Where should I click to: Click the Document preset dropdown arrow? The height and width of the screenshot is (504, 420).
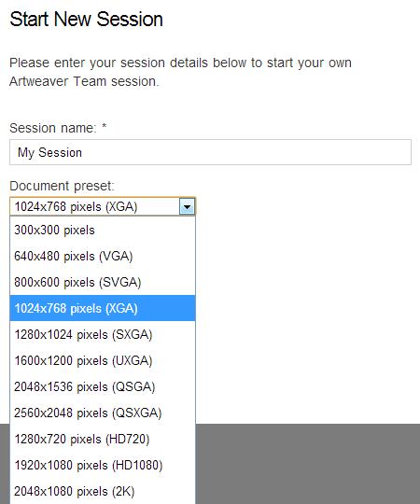pyautogui.click(x=187, y=206)
